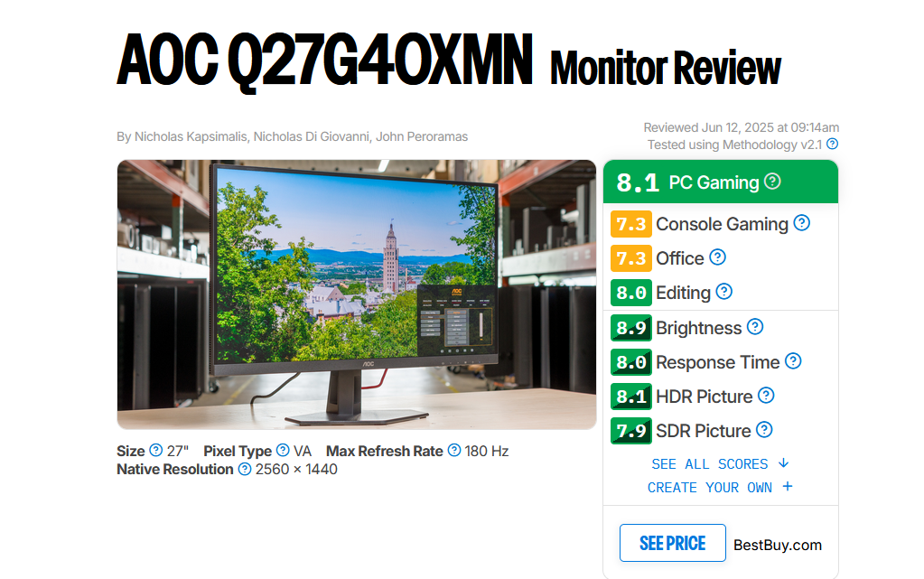Open author Nicholas Kapsimalis
The image size is (924, 579).
[x=191, y=136]
